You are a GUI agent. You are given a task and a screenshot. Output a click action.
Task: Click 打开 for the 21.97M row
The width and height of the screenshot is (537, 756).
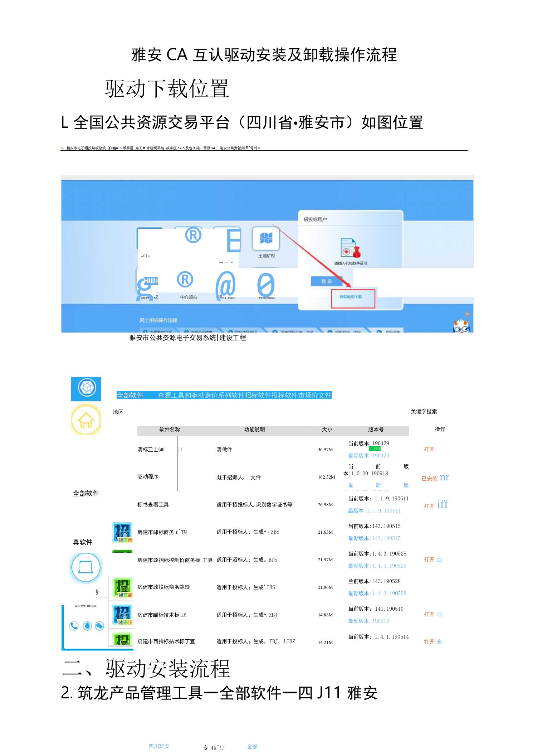[x=429, y=559]
